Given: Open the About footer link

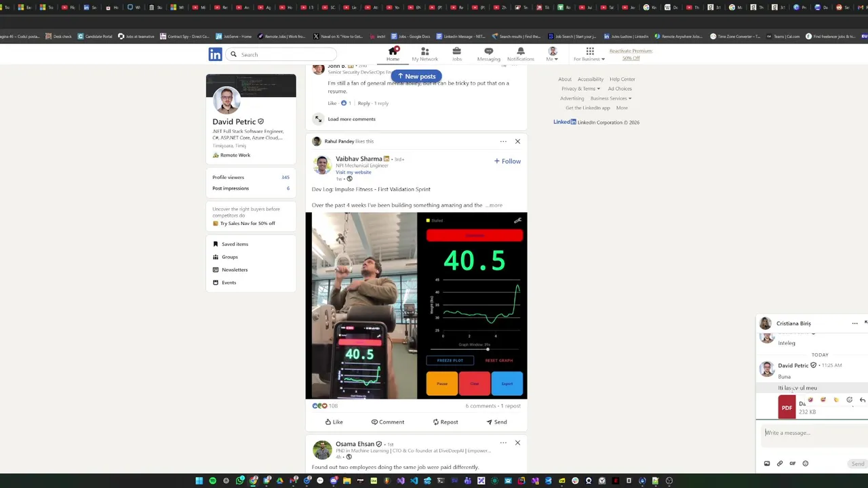Looking at the screenshot, I should [x=565, y=79].
